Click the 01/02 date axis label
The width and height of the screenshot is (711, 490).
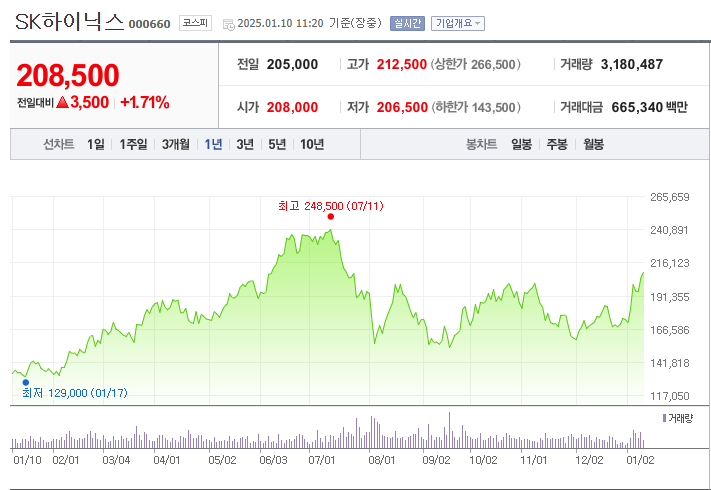pos(640,460)
